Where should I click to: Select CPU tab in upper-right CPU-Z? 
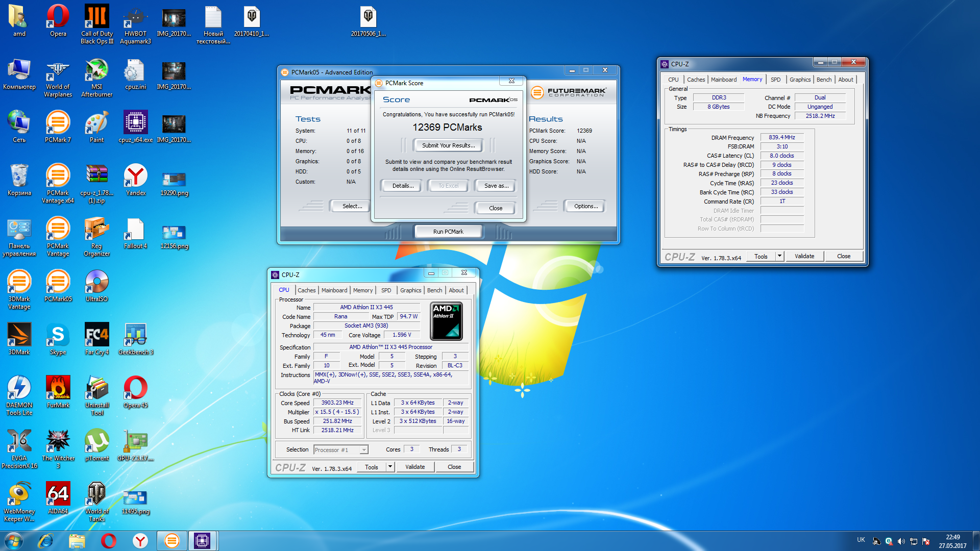tap(673, 80)
